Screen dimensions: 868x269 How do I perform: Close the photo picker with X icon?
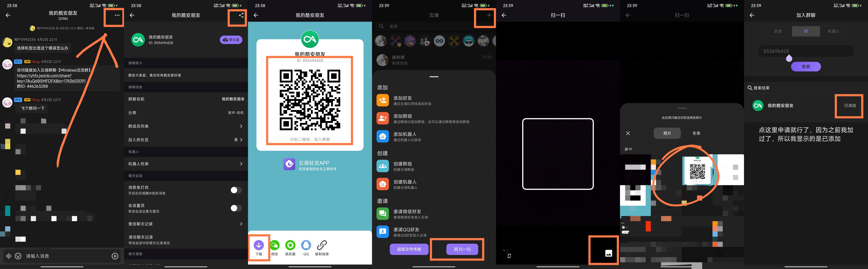click(x=628, y=133)
